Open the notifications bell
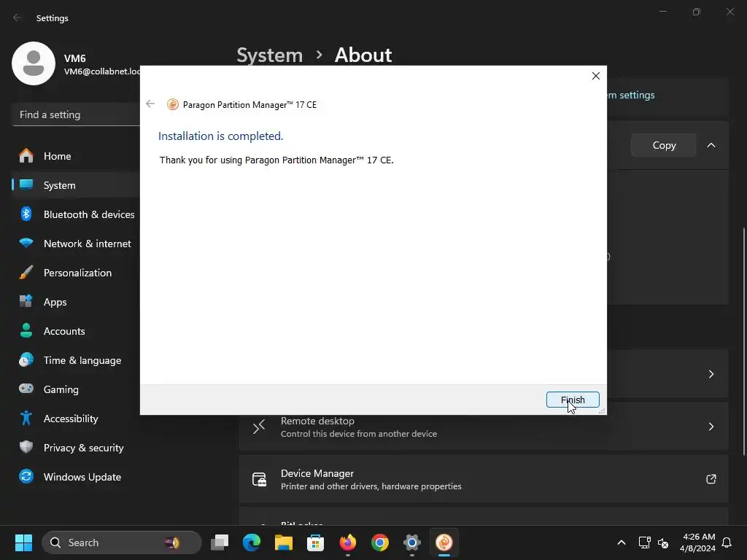 click(x=727, y=542)
